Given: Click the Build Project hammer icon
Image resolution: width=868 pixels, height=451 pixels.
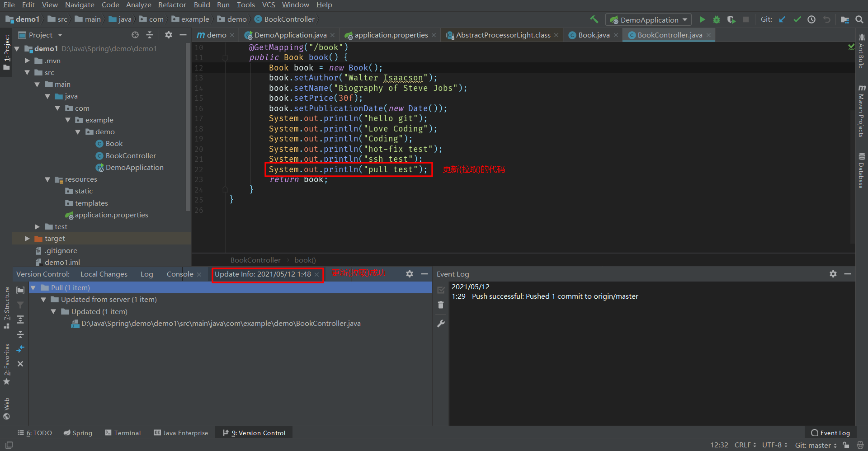Looking at the screenshot, I should (594, 19).
